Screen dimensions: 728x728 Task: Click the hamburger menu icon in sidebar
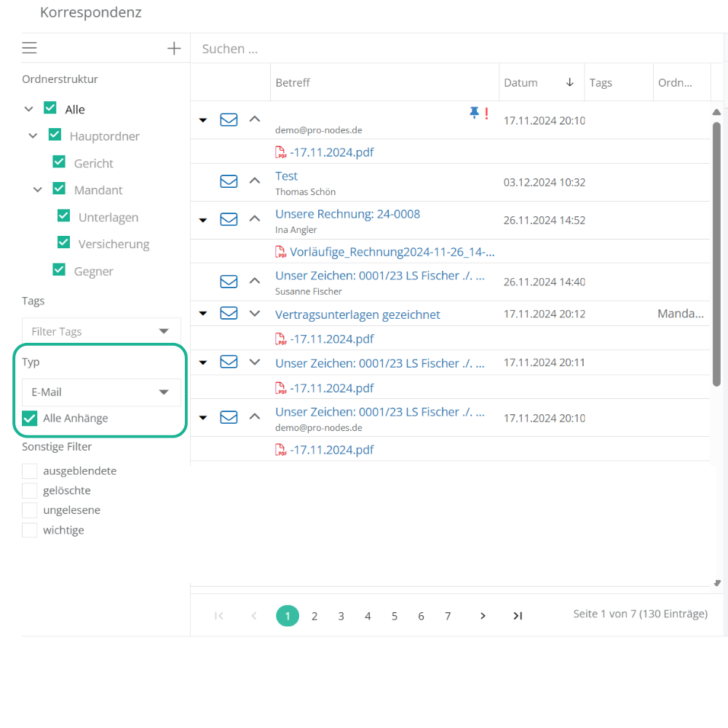pyautogui.click(x=29, y=49)
